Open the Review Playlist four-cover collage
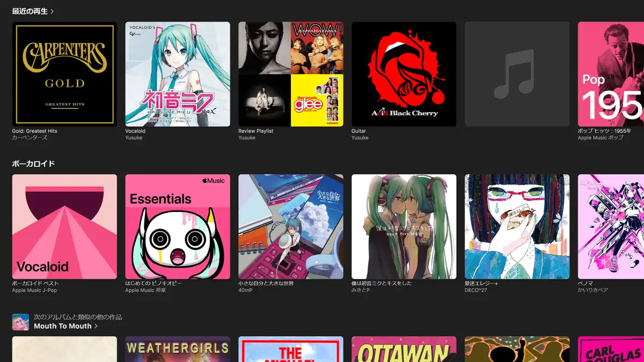The height and width of the screenshot is (362, 644). tap(290, 74)
